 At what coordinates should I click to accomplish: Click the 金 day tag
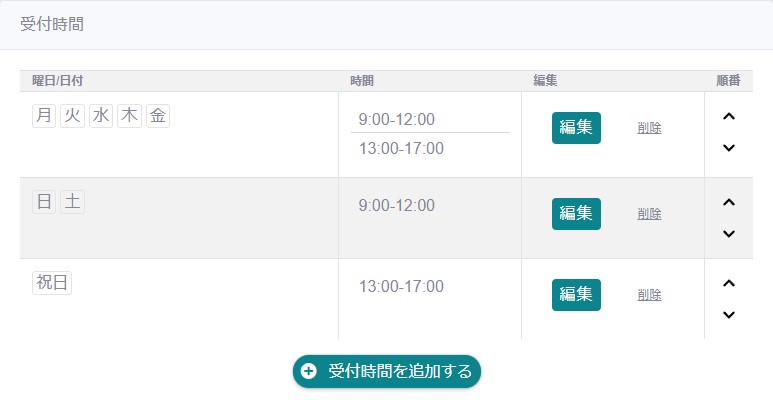click(x=158, y=116)
